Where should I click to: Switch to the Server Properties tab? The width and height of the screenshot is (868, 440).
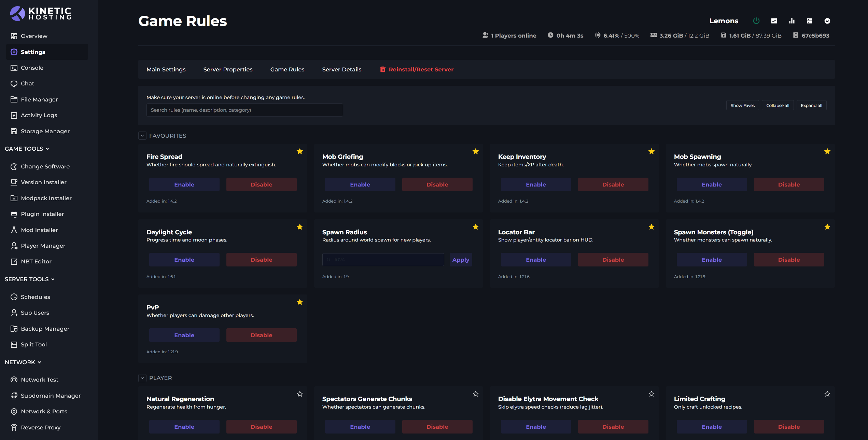coord(228,69)
